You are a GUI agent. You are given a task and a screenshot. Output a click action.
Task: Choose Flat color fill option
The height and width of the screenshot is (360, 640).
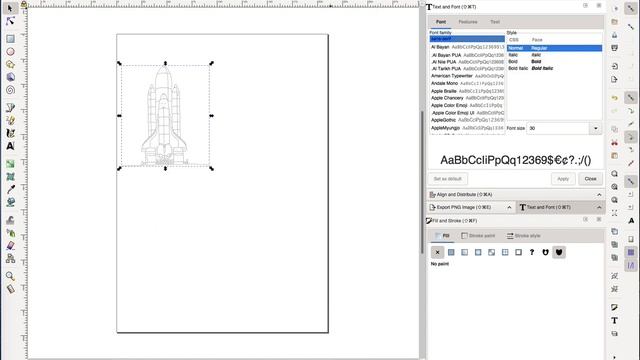pos(451,252)
